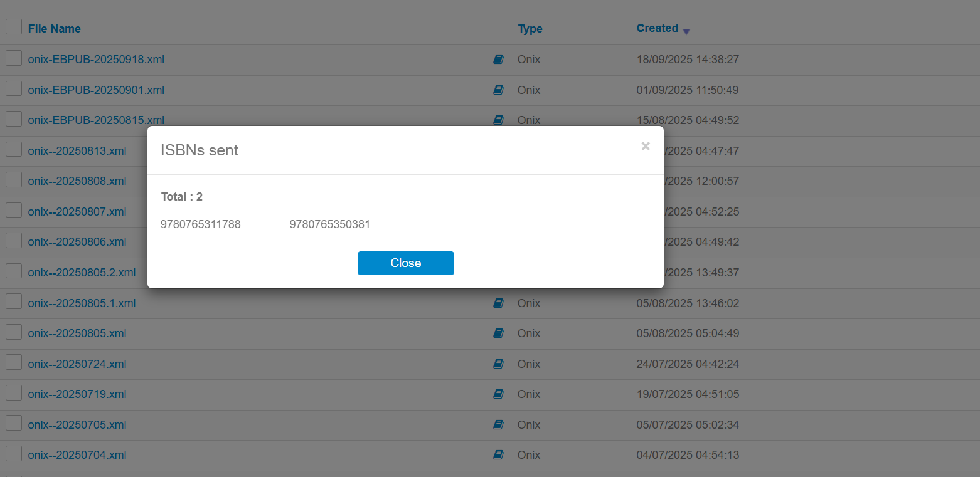This screenshot has height=477, width=980.
Task: Click the book icon for onix--20250805.xml
Action: coord(498,333)
